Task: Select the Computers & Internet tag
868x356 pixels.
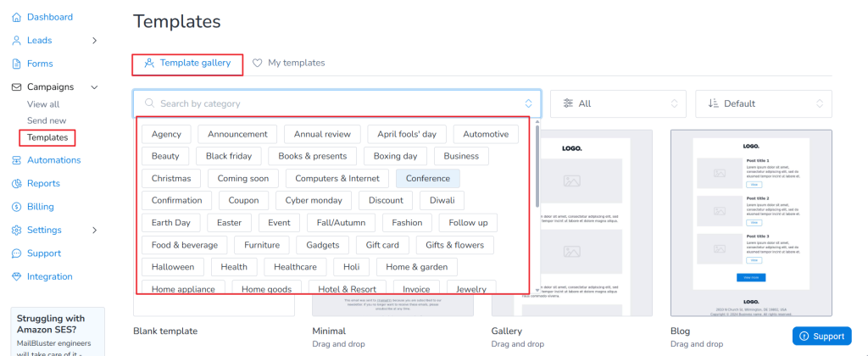Action: pos(337,178)
